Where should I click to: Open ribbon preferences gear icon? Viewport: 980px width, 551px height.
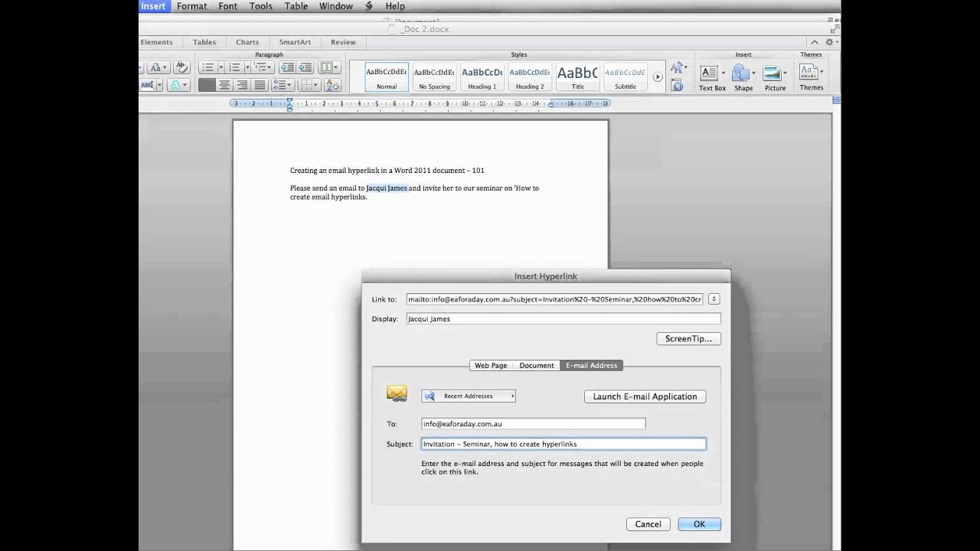click(831, 42)
